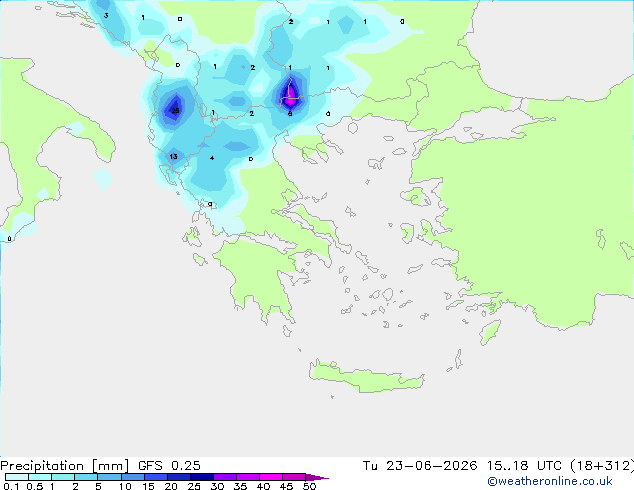Image resolution: width=634 pixels, height=490 pixels.
Task: Select the dark navy 25–30 legend swatch
Action: (x=202, y=477)
